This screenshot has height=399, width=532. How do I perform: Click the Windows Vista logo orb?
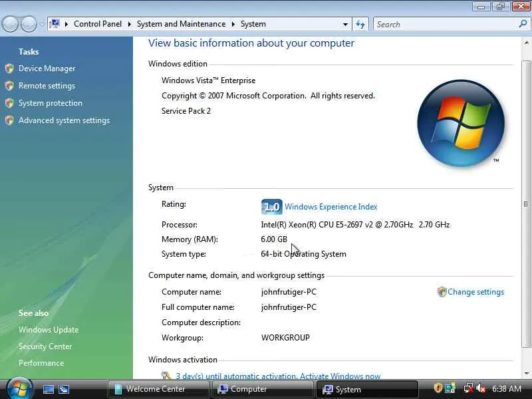tap(461, 123)
